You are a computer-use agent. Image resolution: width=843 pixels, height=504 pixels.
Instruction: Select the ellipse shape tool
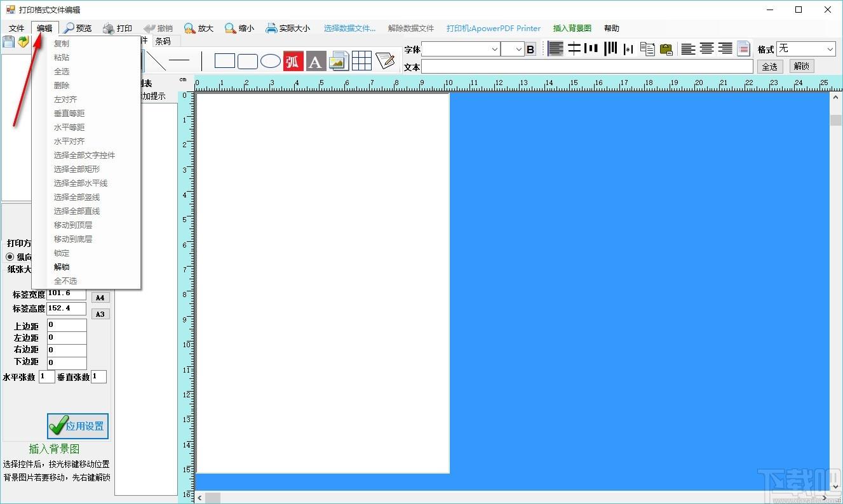click(271, 61)
